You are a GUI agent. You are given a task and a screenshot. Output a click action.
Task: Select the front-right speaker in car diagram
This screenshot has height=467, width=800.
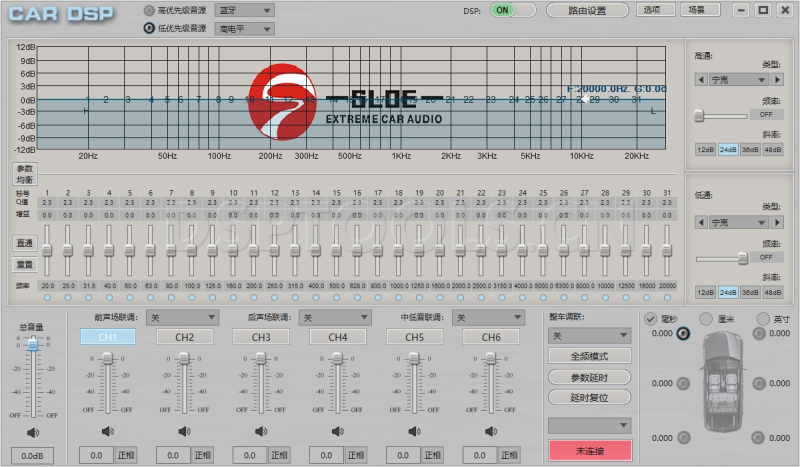click(759, 334)
